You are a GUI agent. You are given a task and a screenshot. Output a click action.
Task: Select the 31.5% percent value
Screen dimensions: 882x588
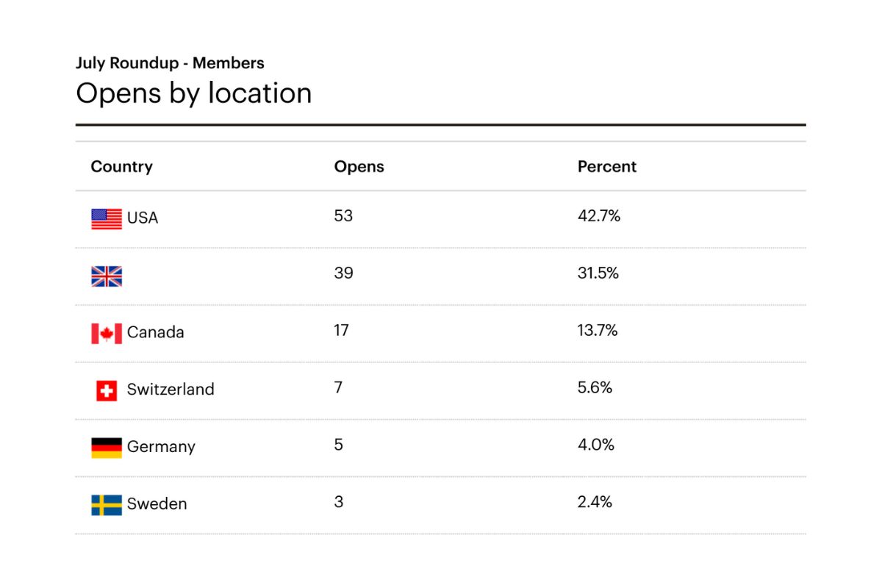pyautogui.click(x=598, y=273)
